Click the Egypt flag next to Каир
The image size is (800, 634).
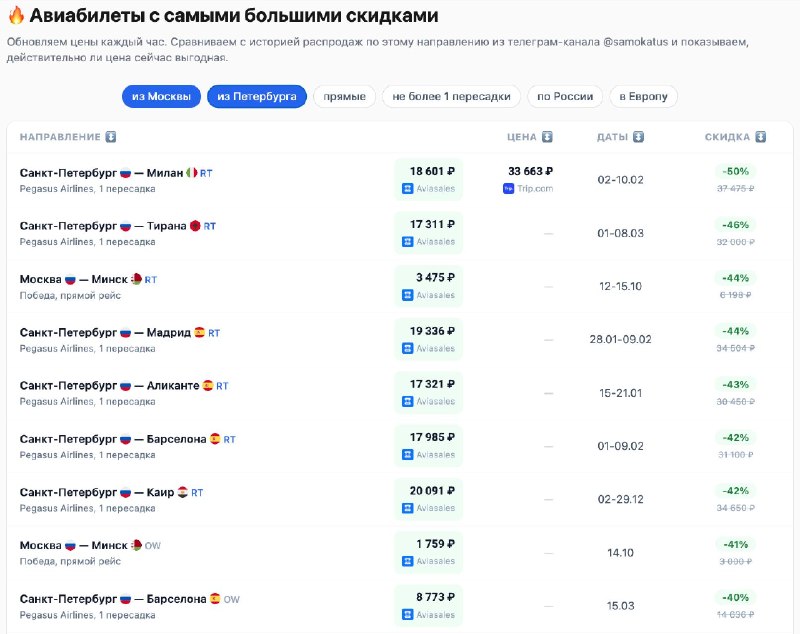click(183, 492)
